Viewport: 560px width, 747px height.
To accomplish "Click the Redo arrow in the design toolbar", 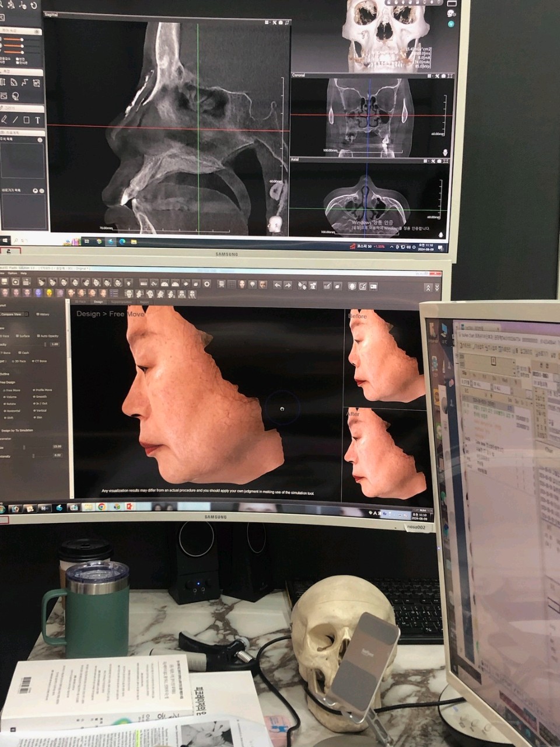I will point(289,285).
